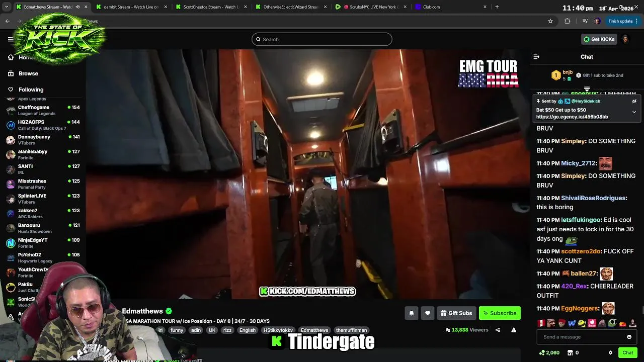644x362 pixels.
Task: Open the Browse section in sidebar
Action: 23,73
